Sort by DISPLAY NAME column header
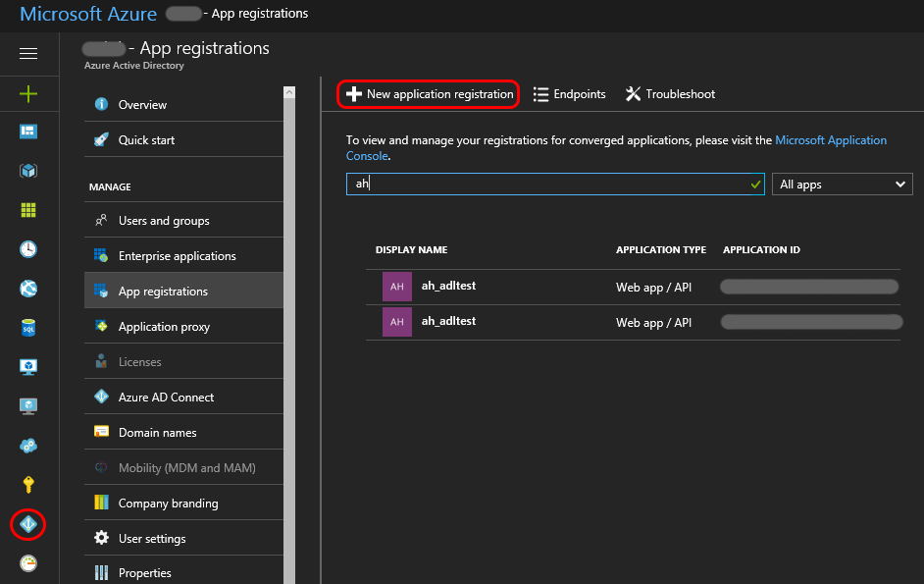The height and width of the screenshot is (584, 924). click(411, 249)
